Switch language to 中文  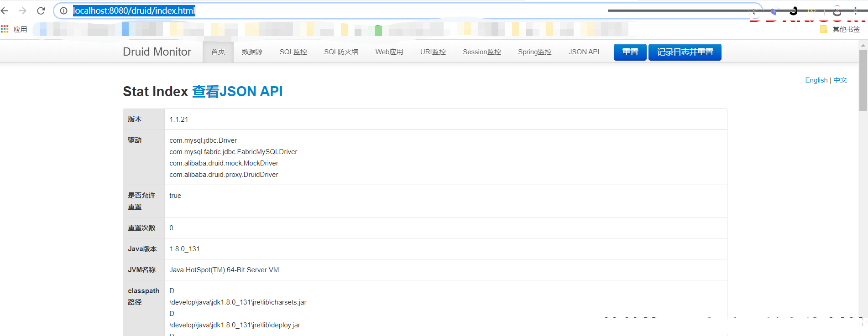[x=840, y=80]
